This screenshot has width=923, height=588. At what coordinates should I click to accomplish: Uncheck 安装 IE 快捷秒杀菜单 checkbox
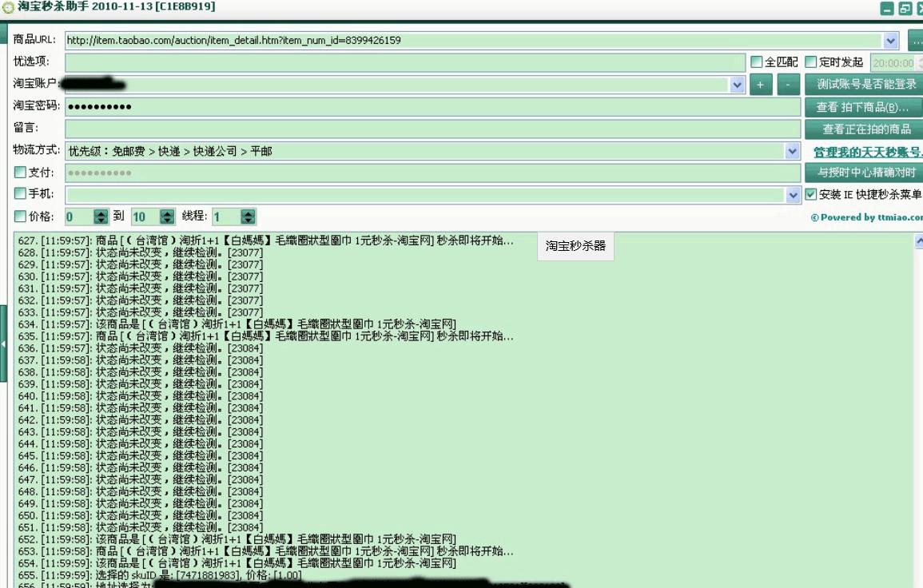(x=810, y=194)
